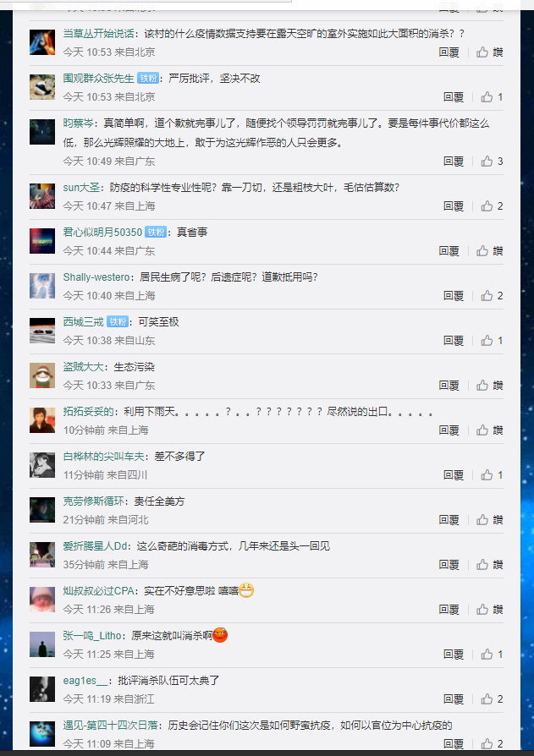Reply to 西城三戒's 可笑至极 comment
Viewport: 534px width, 756px height.
pyautogui.click(x=454, y=341)
